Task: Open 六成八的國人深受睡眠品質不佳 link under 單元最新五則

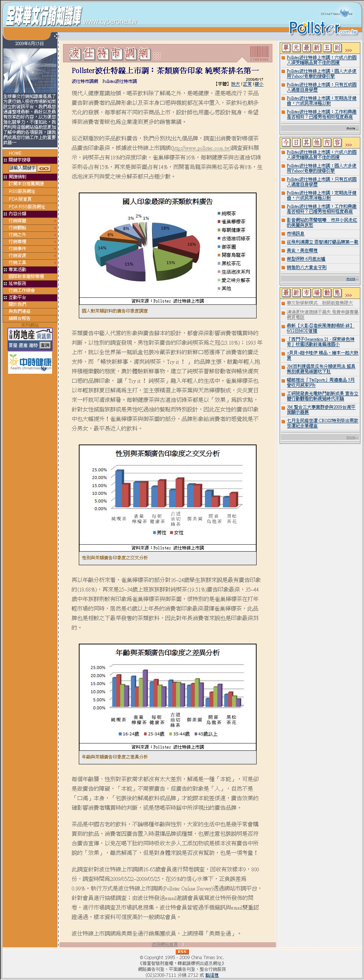Action: click(x=322, y=60)
